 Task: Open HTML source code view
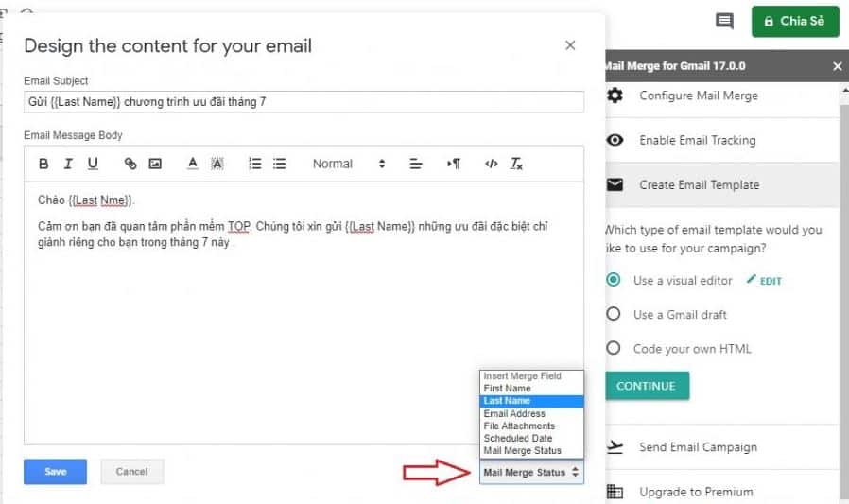click(x=491, y=164)
